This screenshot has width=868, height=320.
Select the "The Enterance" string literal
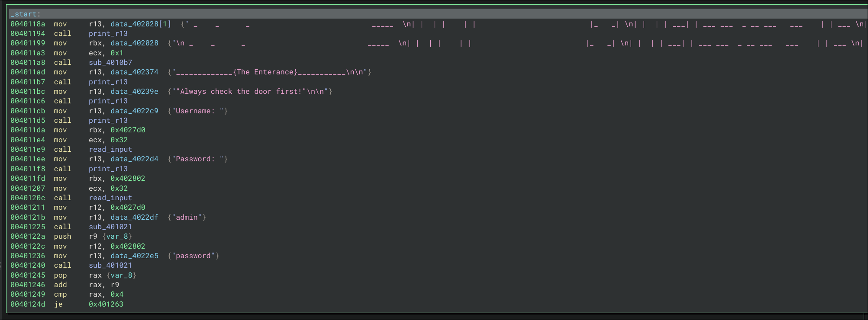point(265,72)
